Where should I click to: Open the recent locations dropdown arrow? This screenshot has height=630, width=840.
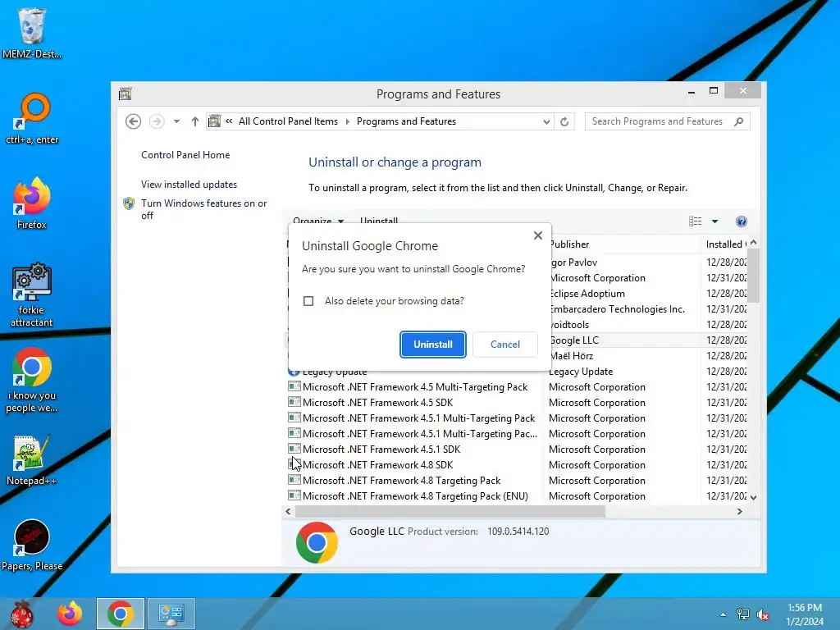click(176, 121)
